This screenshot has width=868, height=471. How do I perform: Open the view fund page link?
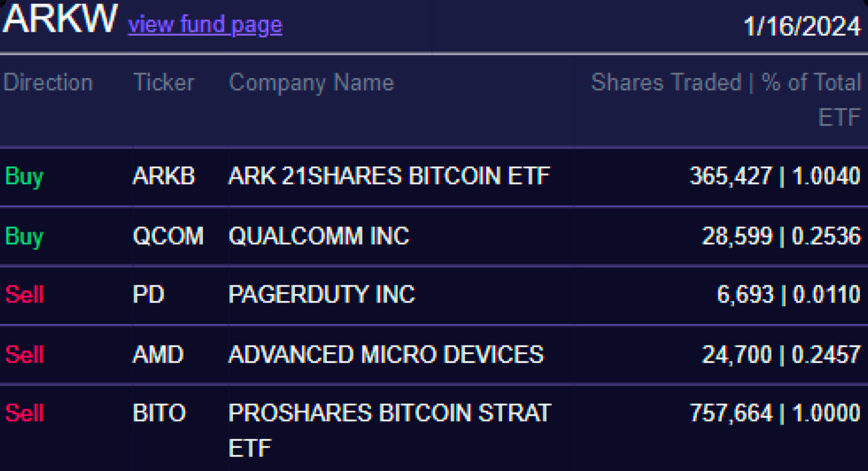[x=205, y=25]
